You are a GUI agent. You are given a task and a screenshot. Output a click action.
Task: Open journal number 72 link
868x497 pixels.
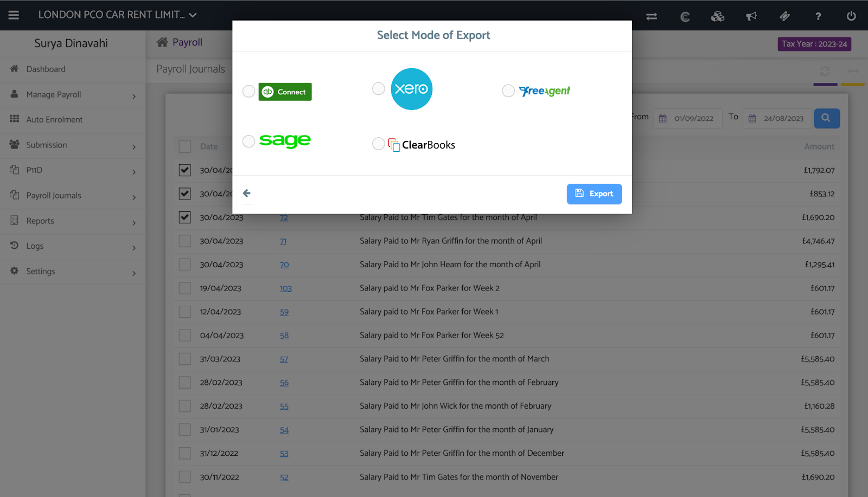pos(284,218)
